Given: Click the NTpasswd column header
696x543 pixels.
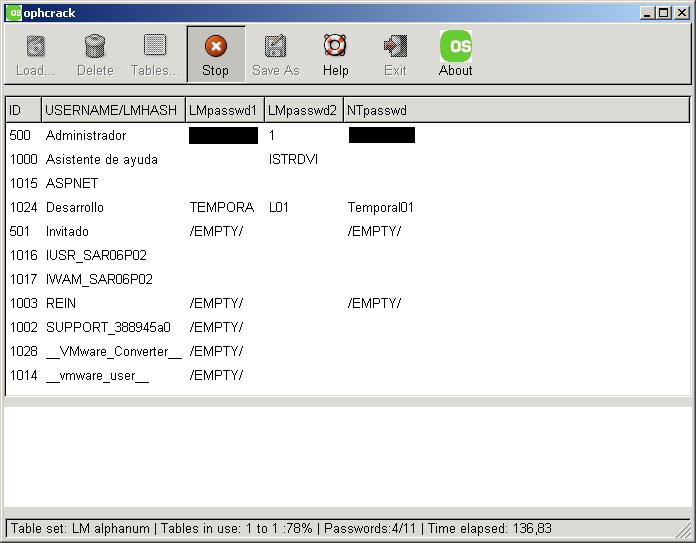Looking at the screenshot, I should point(516,110).
